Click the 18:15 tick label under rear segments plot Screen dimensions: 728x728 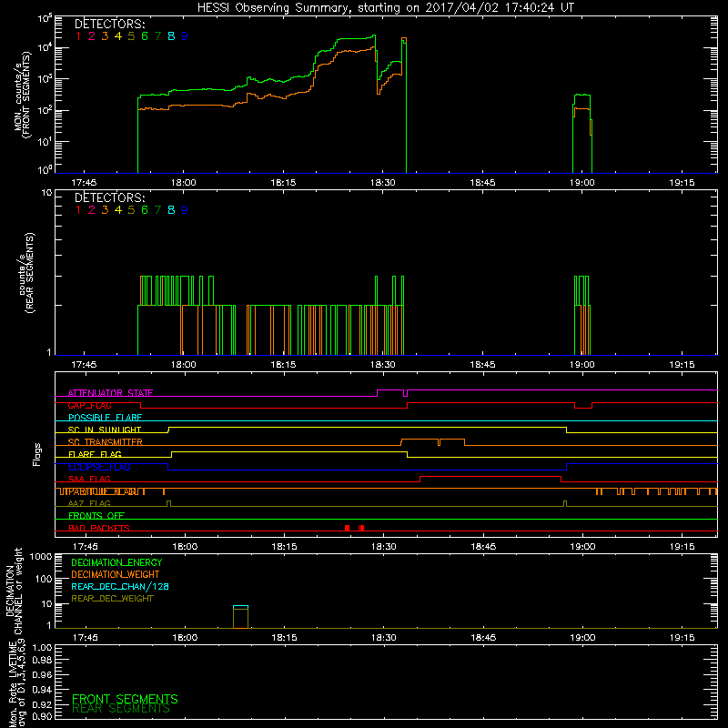pos(283,365)
